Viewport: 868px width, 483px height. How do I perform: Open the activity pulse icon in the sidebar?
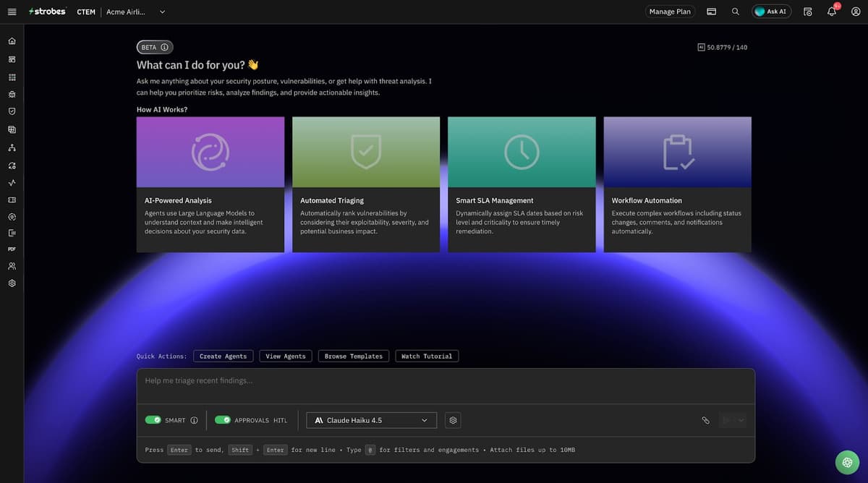click(12, 183)
